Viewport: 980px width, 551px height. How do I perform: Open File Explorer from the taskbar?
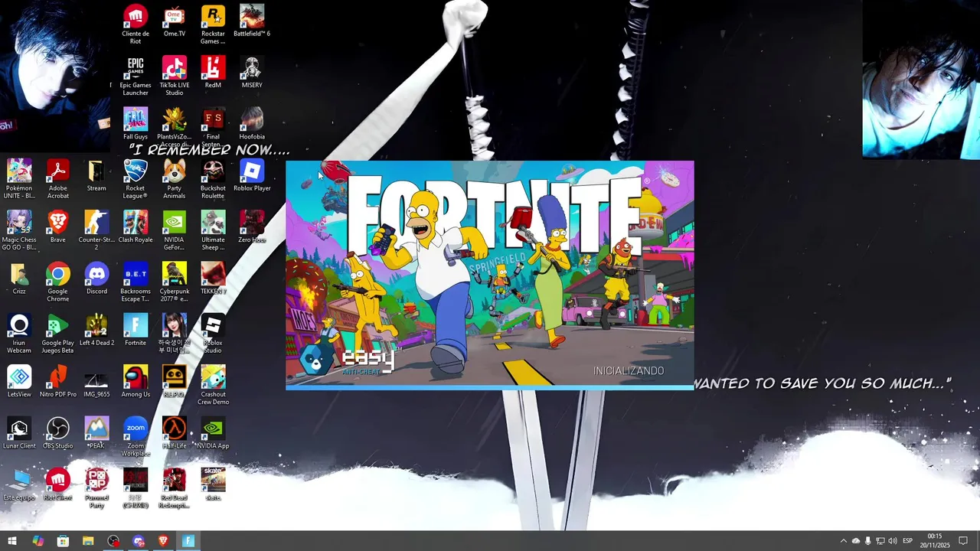click(x=88, y=541)
